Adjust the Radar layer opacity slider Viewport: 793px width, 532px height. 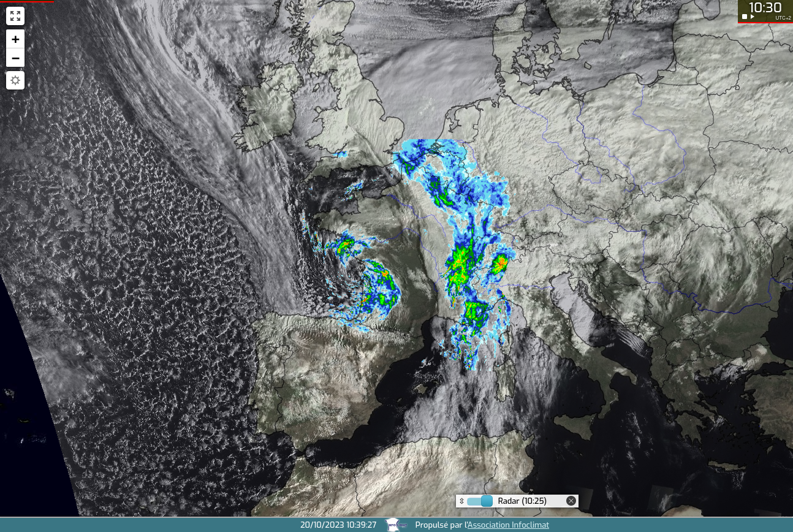click(480, 501)
